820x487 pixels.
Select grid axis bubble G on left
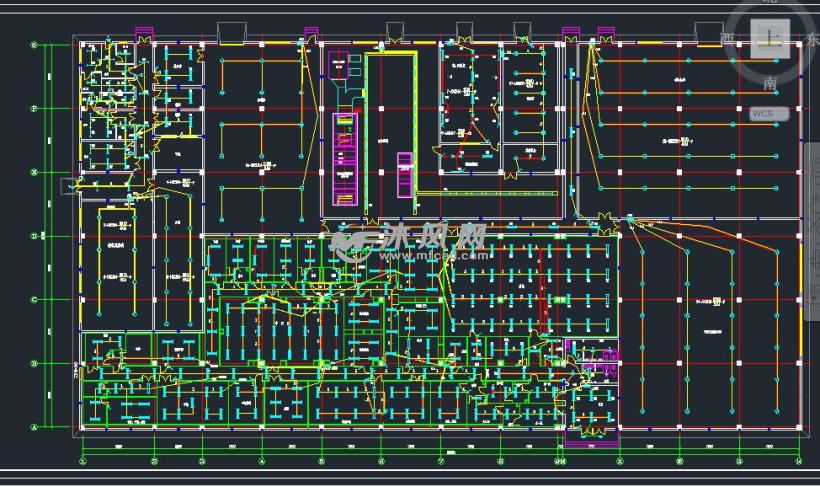35,46
